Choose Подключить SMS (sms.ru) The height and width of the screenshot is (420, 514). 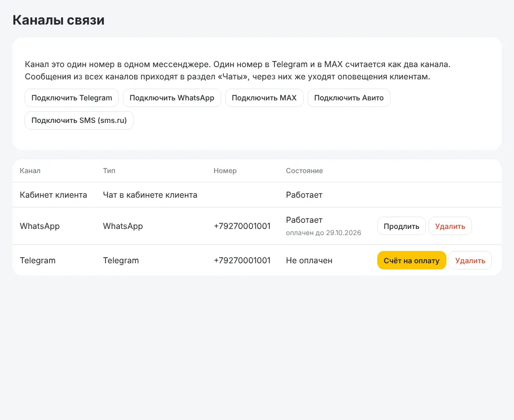point(79,120)
